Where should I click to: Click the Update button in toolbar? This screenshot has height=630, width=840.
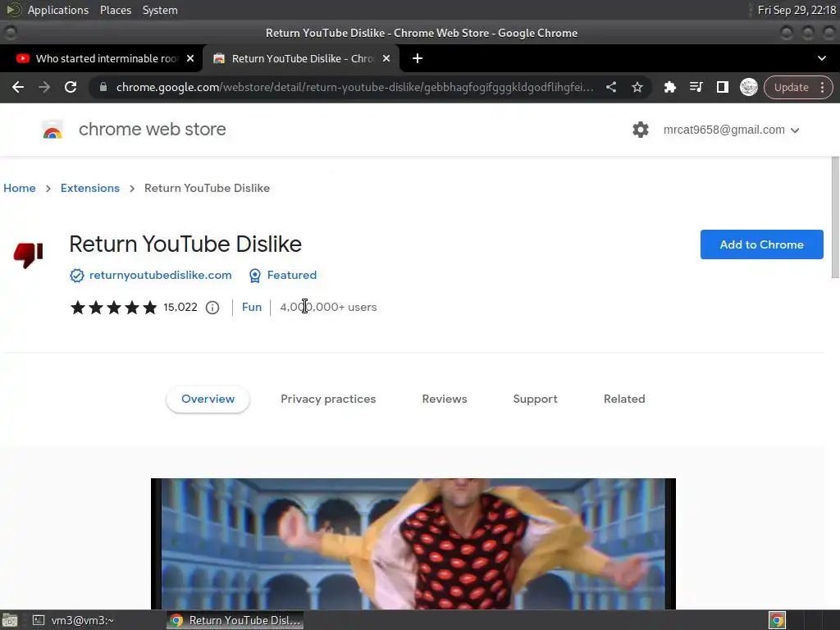click(x=792, y=87)
